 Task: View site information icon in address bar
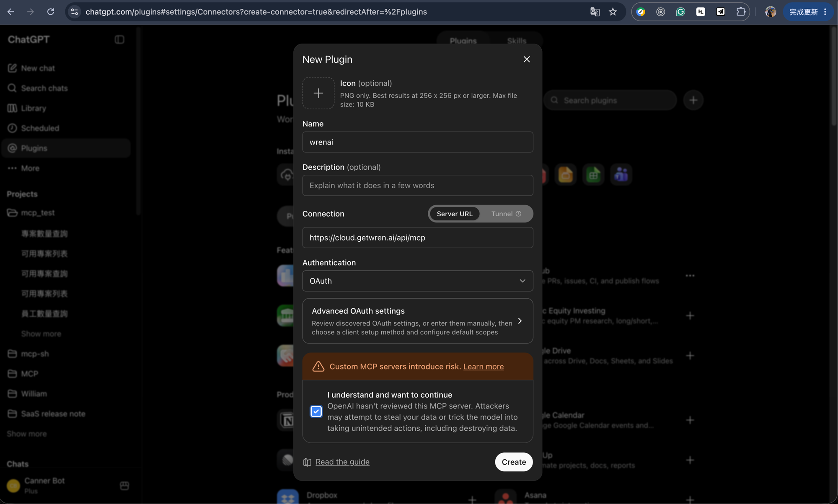coord(75,12)
